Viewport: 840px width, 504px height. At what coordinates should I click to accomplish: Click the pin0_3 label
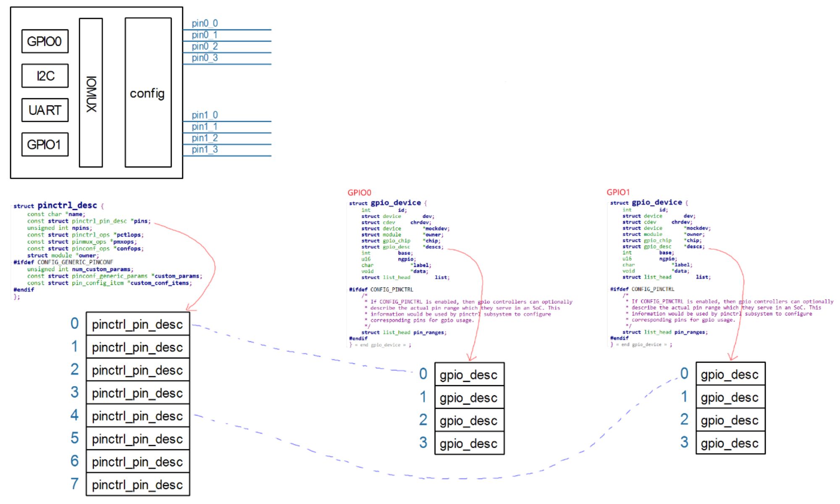[x=205, y=57]
